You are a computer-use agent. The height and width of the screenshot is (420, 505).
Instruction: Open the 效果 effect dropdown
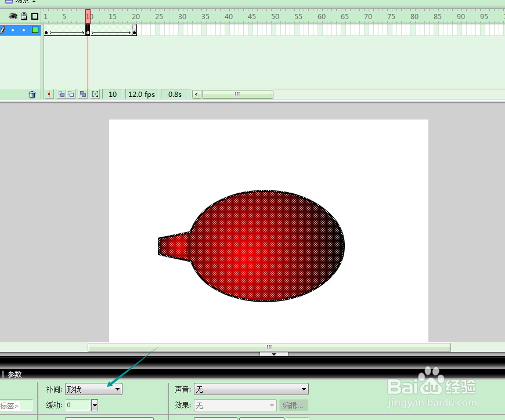tap(235, 405)
